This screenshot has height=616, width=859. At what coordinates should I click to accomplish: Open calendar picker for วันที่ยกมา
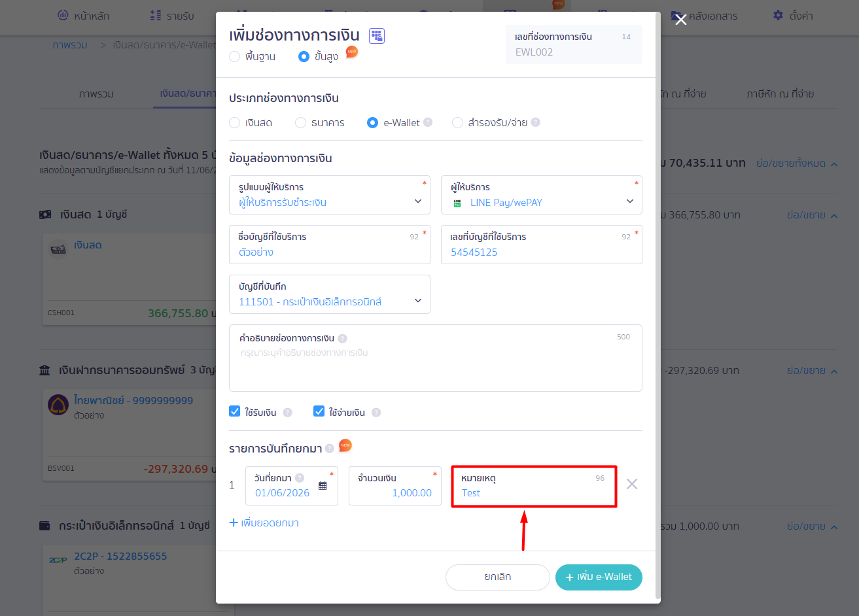tap(323, 486)
